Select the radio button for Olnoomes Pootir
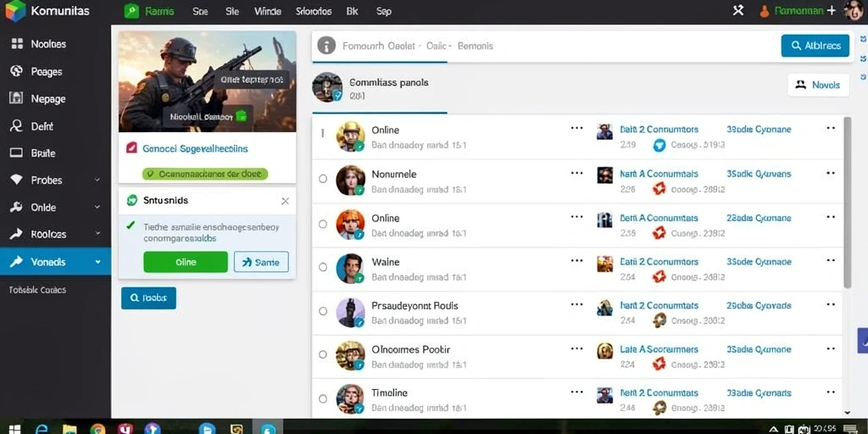The height and width of the screenshot is (434, 868). pyautogui.click(x=323, y=355)
